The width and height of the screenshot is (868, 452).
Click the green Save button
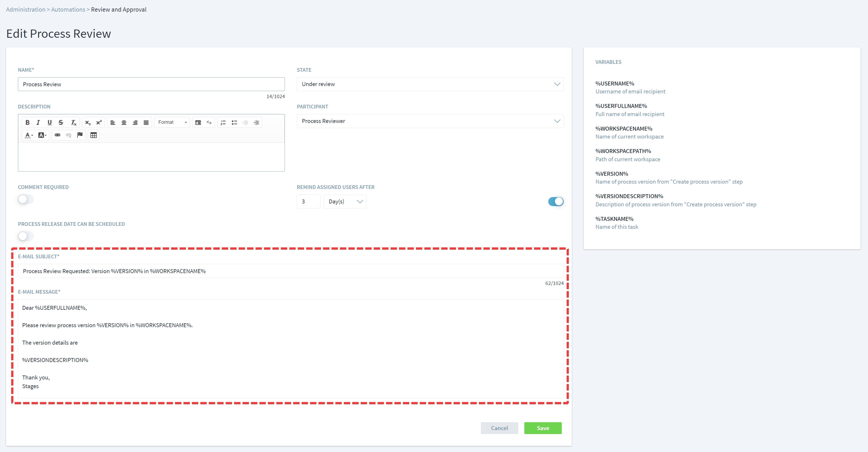coord(543,428)
